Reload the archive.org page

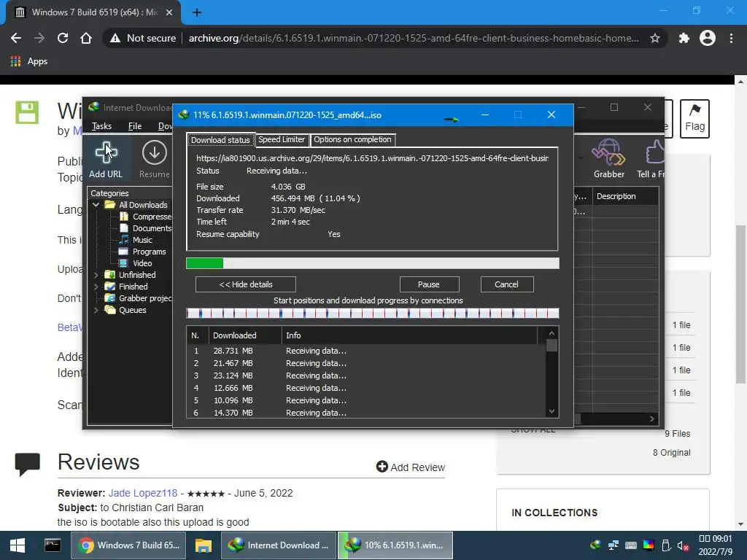63,38
